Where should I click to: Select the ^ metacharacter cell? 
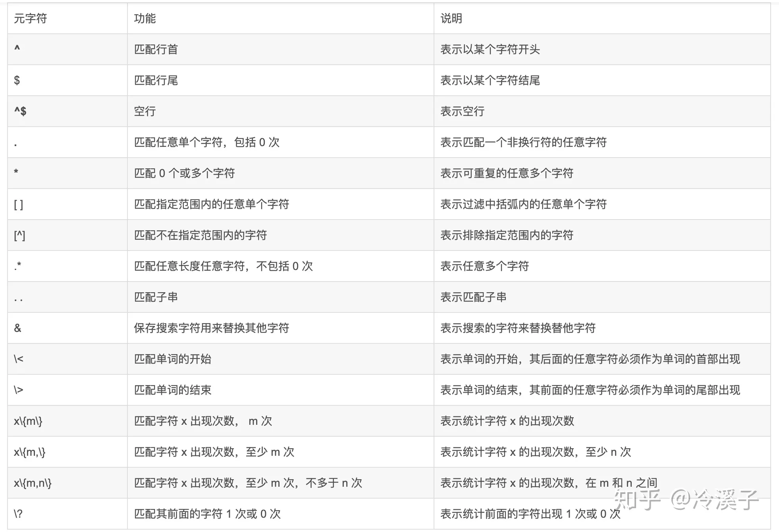tap(67, 49)
